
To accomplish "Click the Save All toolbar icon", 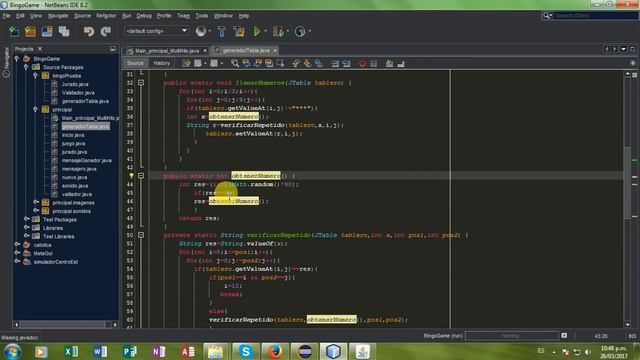I will pos(64,31).
